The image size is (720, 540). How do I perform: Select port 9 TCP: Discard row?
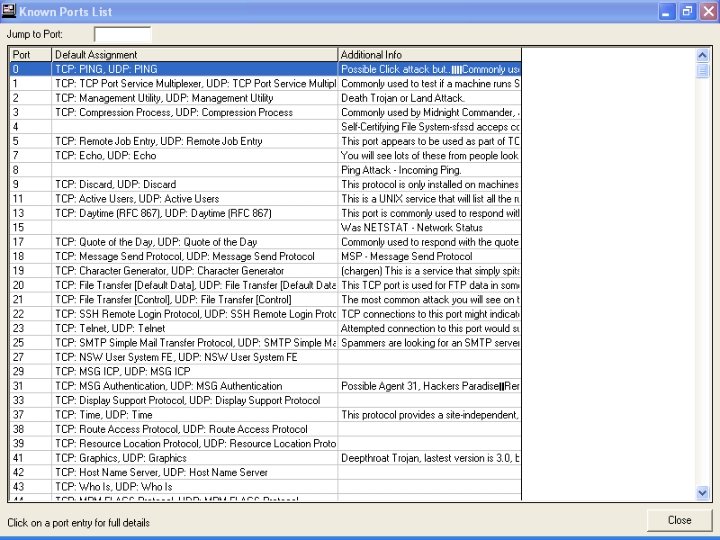[265, 184]
